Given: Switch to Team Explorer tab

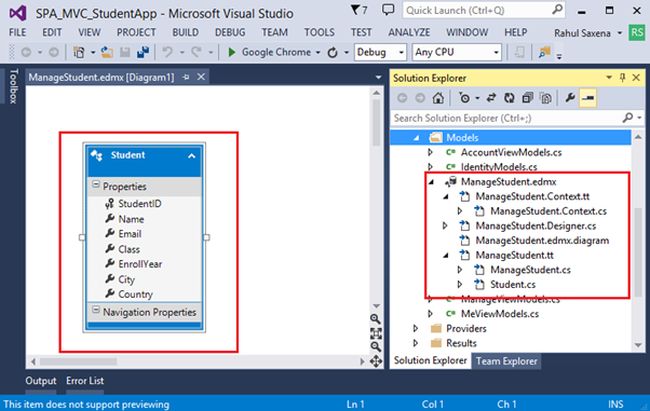Looking at the screenshot, I should tap(506, 361).
